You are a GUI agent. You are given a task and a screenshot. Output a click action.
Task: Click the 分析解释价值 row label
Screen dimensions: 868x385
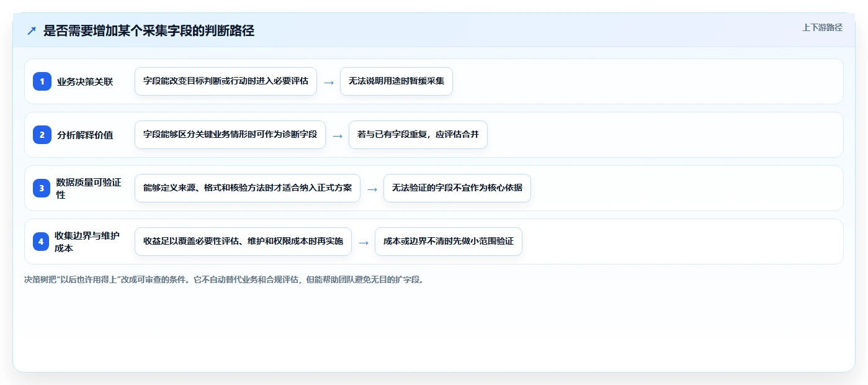pyautogui.click(x=85, y=135)
